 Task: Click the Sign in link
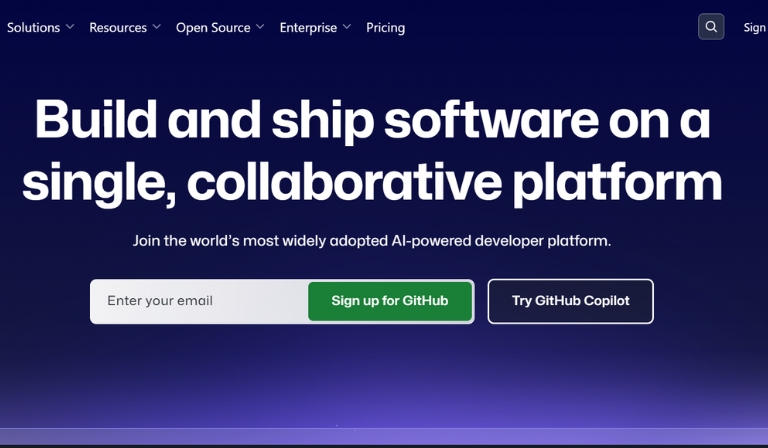[x=755, y=27]
